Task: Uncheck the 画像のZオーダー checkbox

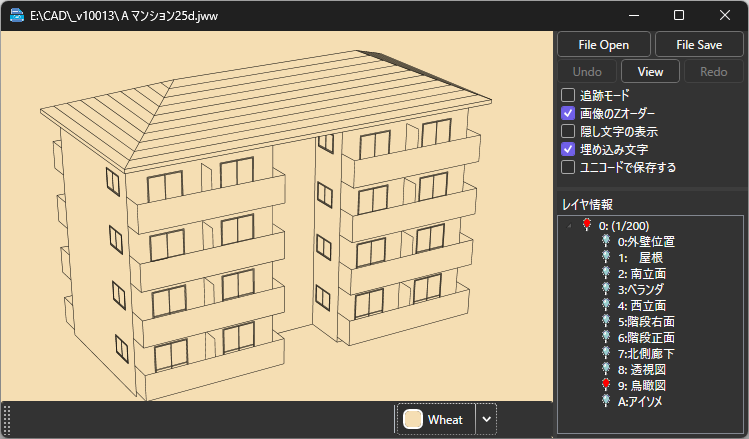Action: click(568, 113)
